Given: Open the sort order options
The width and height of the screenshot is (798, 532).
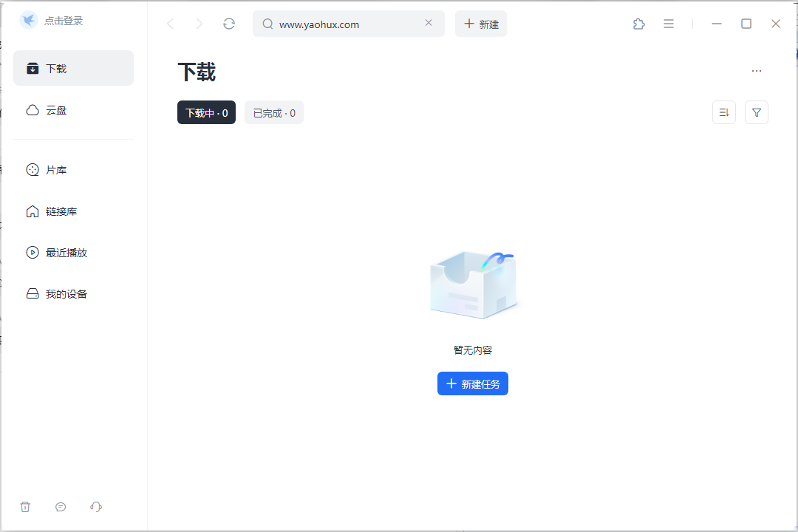Looking at the screenshot, I should pos(723,112).
